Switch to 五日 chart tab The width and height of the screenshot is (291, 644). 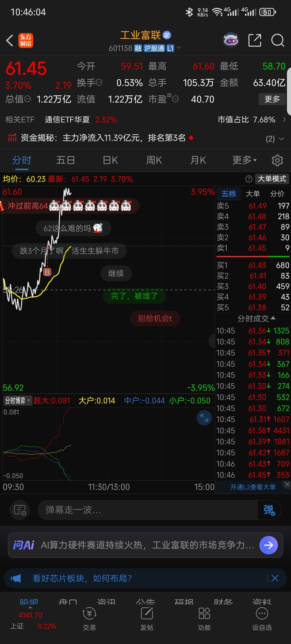pyautogui.click(x=65, y=160)
